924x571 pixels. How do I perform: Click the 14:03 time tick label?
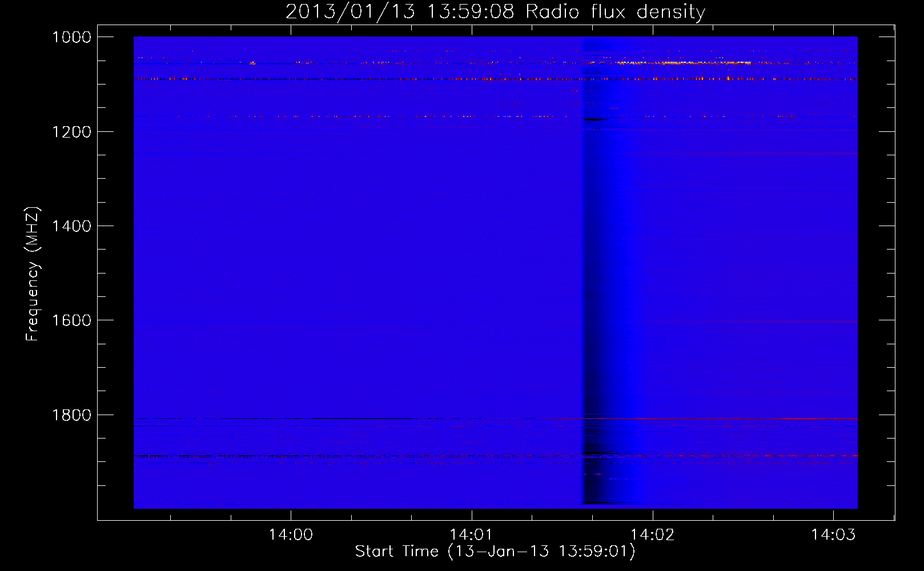point(833,534)
